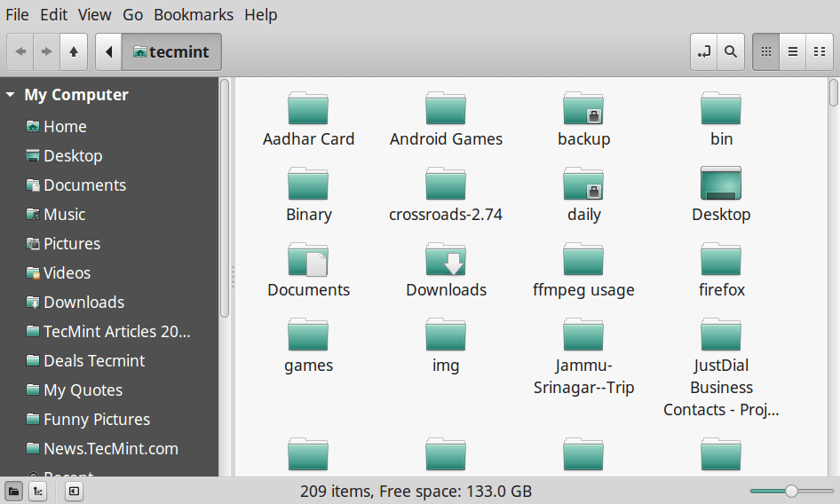This screenshot has width=840, height=504.
Task: Adjust the icon zoom slider
Action: pos(791,491)
